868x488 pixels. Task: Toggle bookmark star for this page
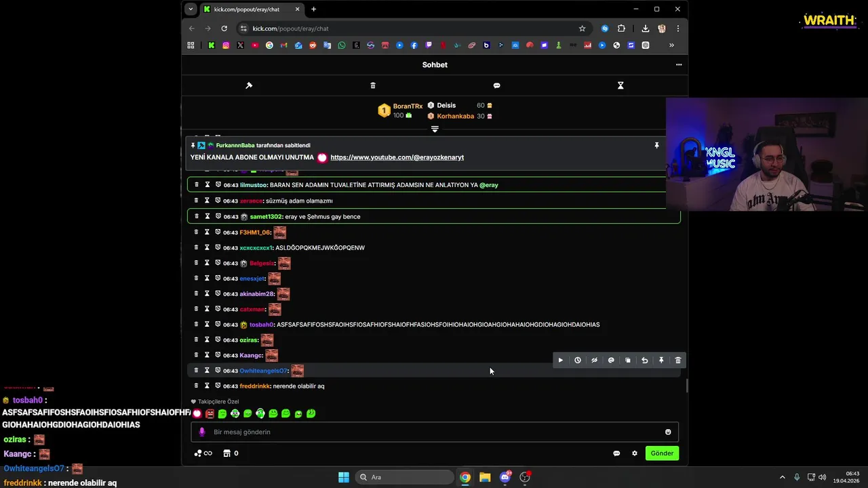[582, 28]
